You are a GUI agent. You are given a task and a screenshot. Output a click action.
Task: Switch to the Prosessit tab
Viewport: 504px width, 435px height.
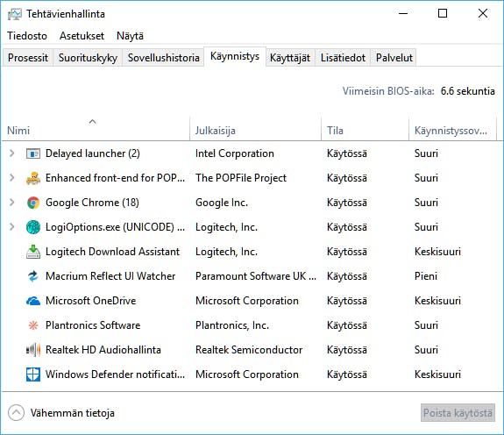tap(28, 58)
